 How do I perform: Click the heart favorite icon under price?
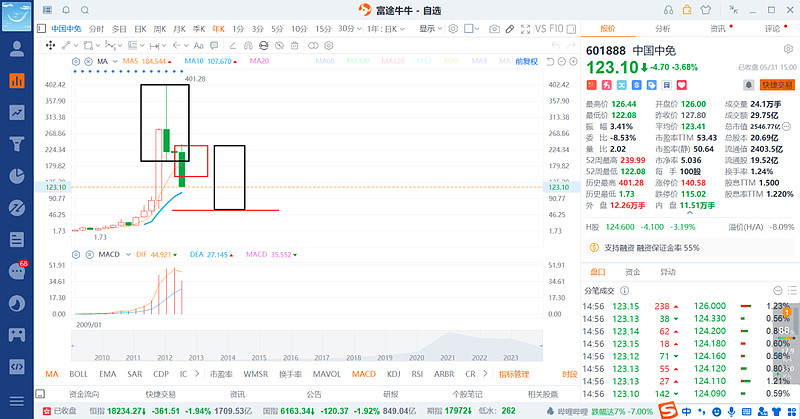coord(682,85)
